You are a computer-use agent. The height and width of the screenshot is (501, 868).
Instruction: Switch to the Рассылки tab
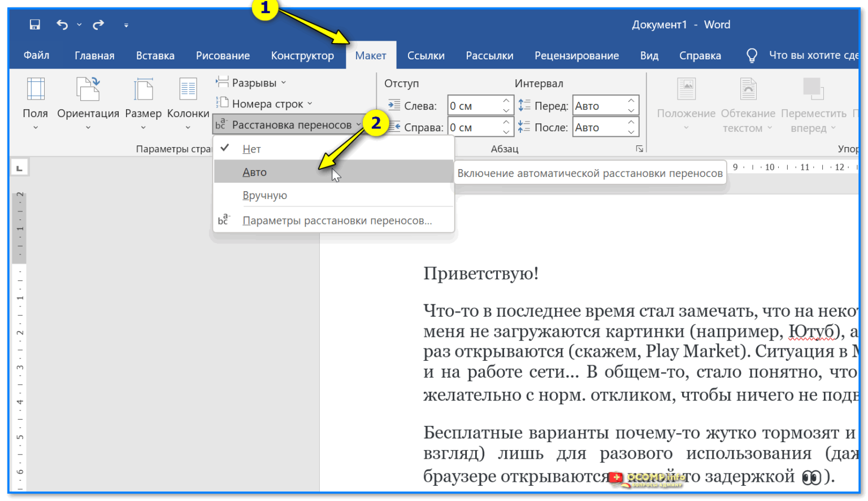pyautogui.click(x=489, y=55)
